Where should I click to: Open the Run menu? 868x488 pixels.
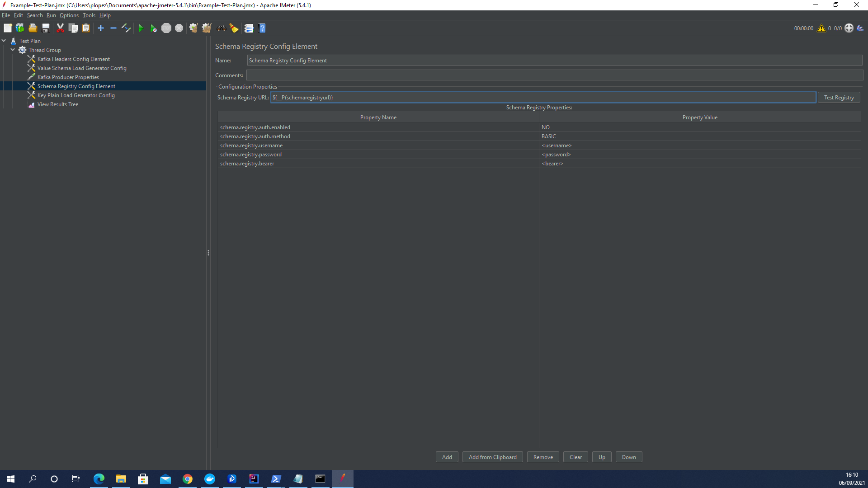51,15
